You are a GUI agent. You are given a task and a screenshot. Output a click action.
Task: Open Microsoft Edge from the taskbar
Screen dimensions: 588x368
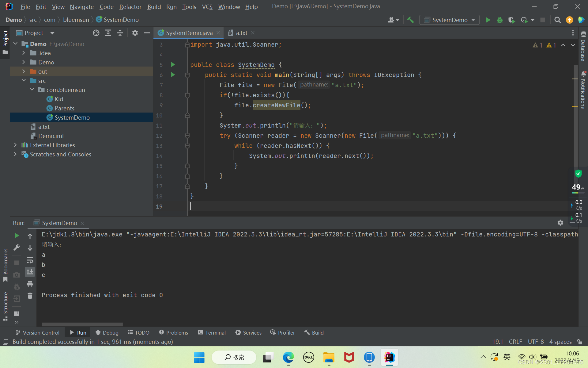point(288,357)
